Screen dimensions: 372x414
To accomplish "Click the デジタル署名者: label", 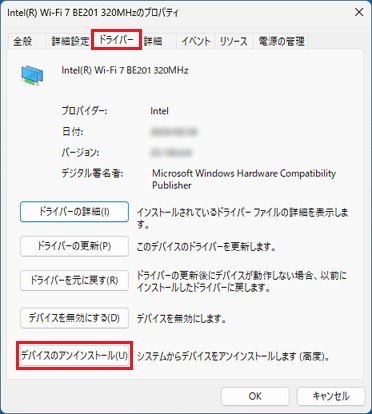I will [92, 173].
